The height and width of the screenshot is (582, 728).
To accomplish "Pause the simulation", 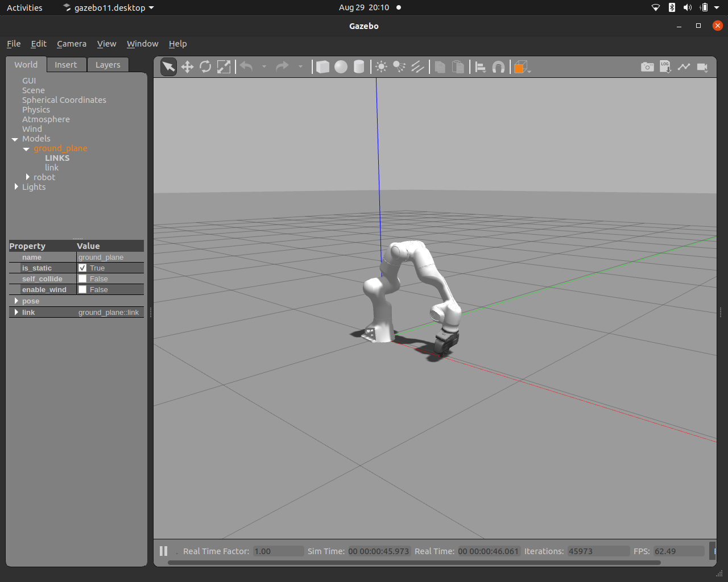I will (164, 551).
